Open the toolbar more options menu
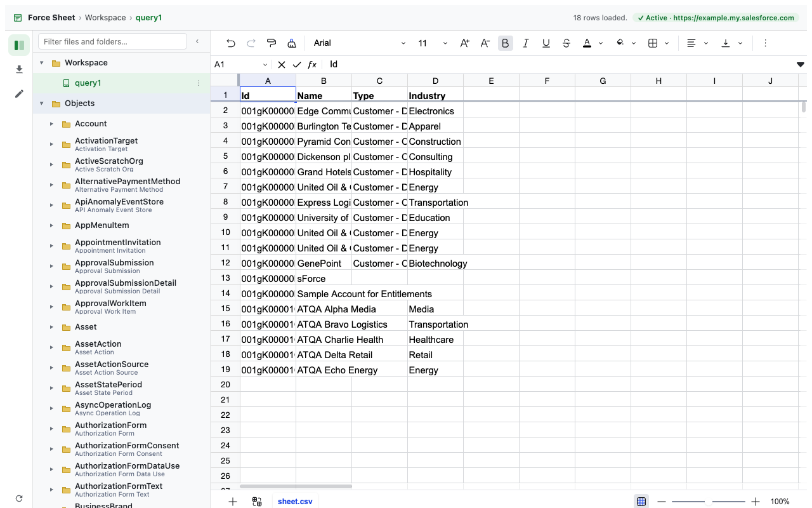The height and width of the screenshot is (508, 812). [x=766, y=43]
